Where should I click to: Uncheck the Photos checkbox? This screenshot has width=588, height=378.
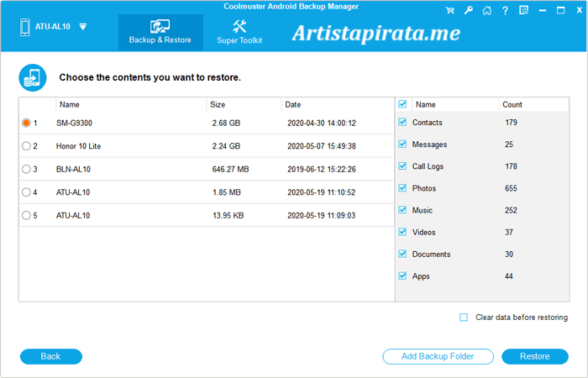(402, 188)
